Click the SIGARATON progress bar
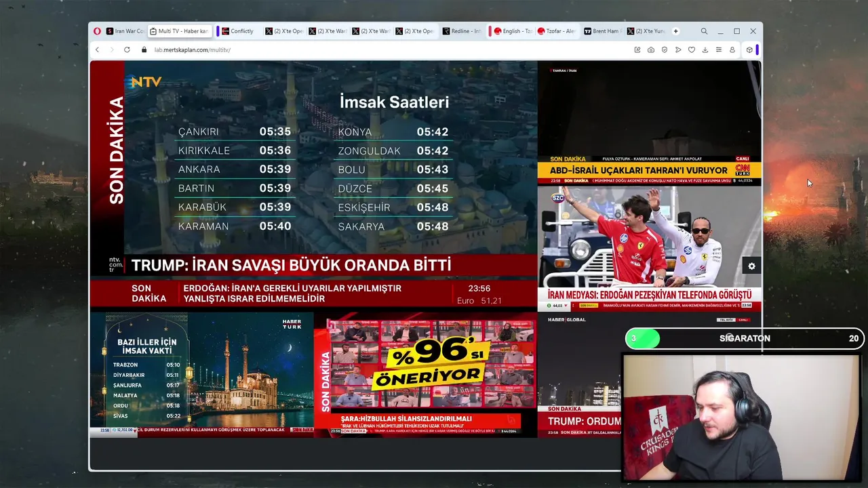This screenshot has height=488, width=868. (745, 338)
